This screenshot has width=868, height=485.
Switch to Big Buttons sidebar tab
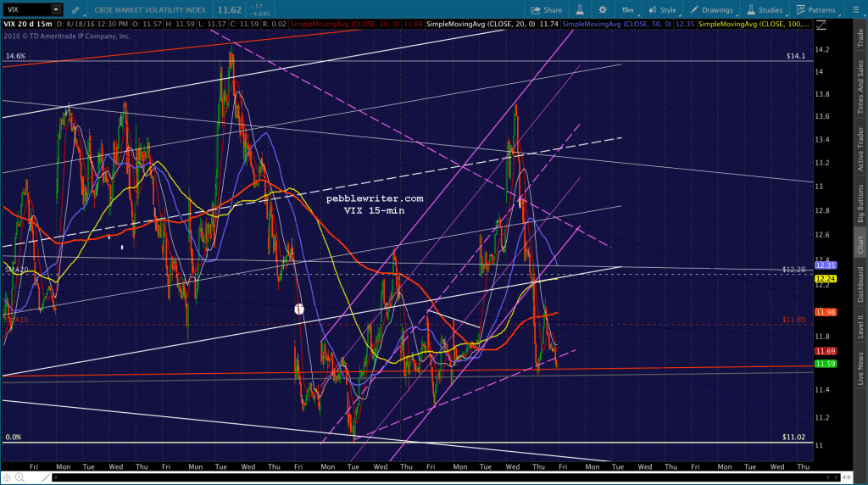[860, 203]
